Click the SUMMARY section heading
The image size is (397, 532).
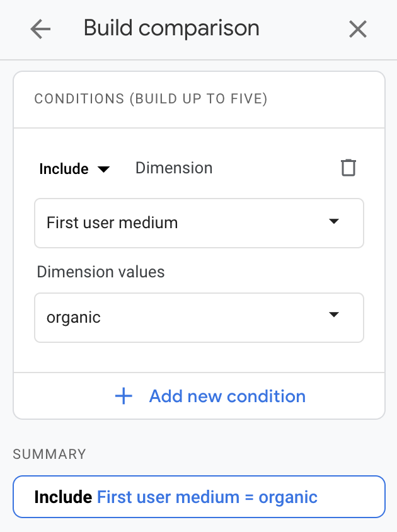point(49,454)
